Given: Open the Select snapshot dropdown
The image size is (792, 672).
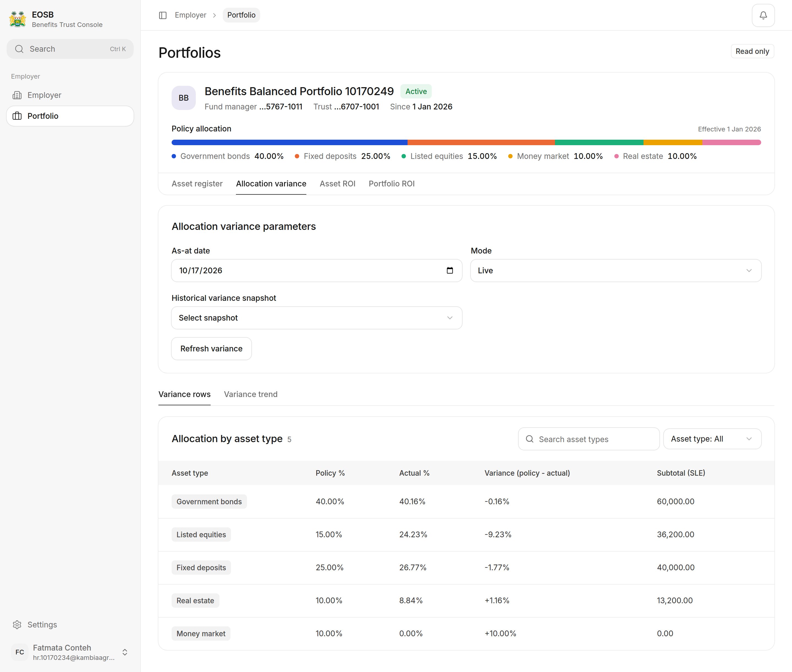Looking at the screenshot, I should 317,318.
